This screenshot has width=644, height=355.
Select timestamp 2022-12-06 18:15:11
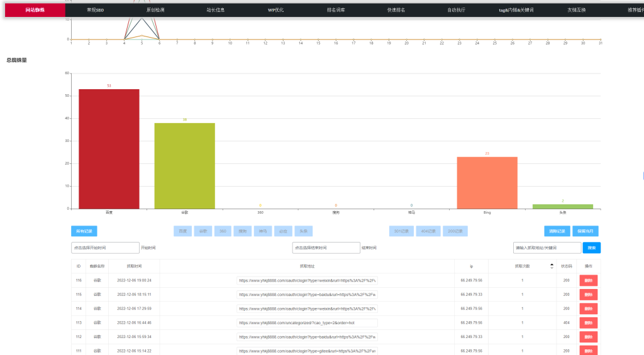(x=134, y=295)
